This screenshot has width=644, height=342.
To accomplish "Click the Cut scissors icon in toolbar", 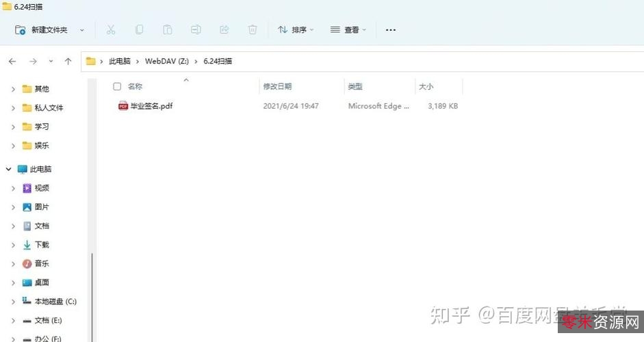I will [111, 30].
